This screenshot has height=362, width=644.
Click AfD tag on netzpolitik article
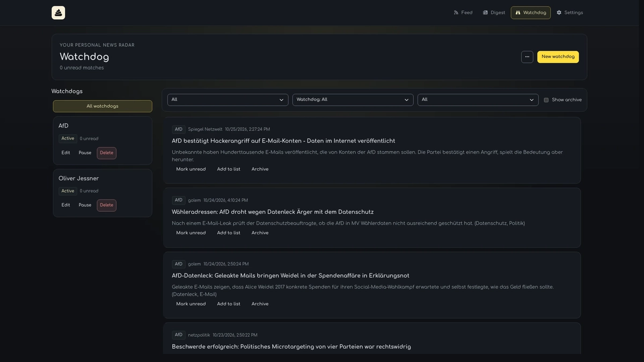click(x=179, y=335)
